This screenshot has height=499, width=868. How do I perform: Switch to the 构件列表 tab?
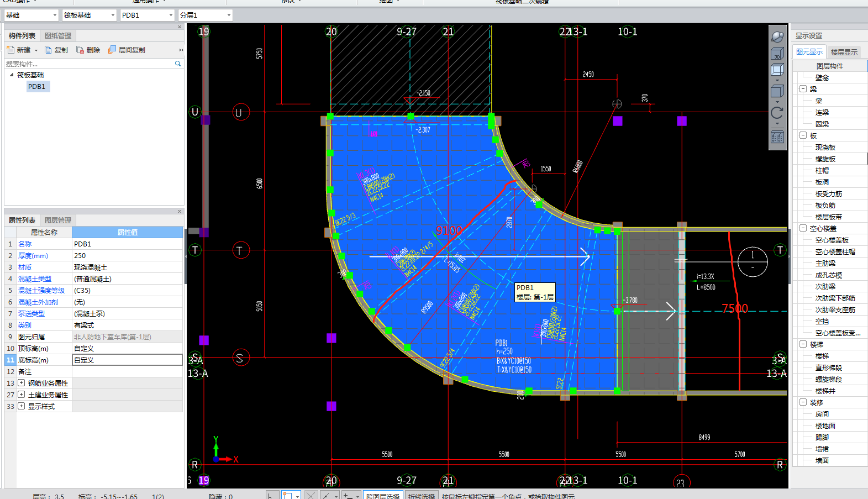pos(22,35)
